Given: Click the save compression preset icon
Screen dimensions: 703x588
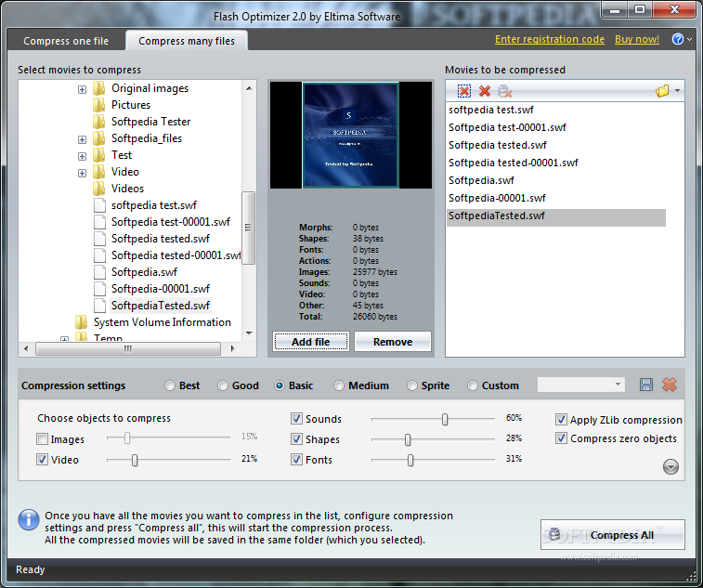Looking at the screenshot, I should tap(646, 385).
